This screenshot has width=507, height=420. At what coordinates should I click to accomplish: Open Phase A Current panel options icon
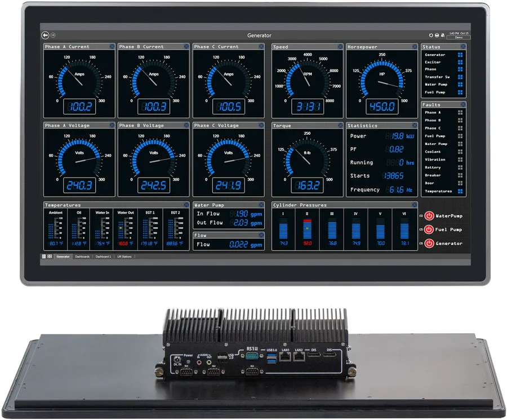pos(112,47)
